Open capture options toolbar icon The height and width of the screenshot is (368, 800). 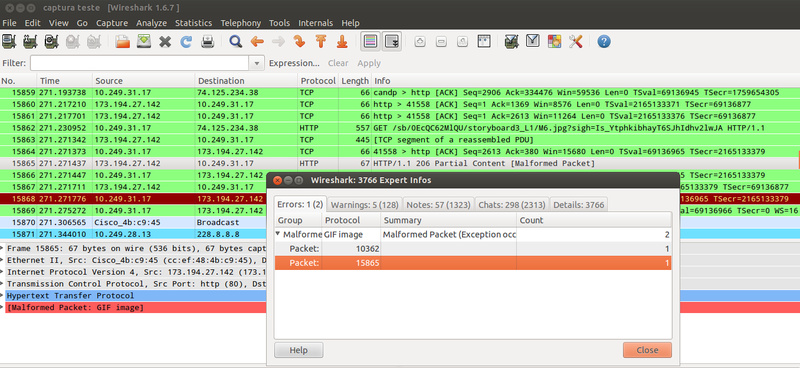(31, 41)
